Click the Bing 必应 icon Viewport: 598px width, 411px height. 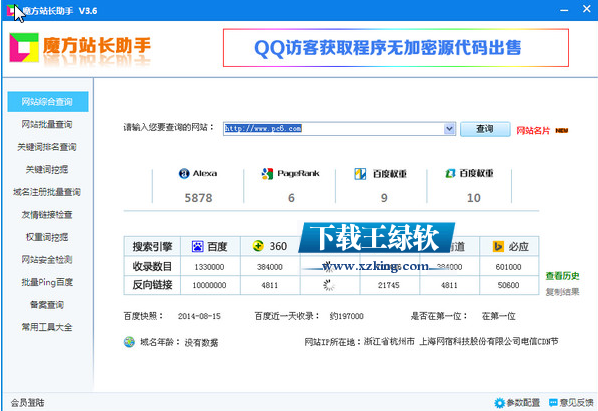(498, 246)
